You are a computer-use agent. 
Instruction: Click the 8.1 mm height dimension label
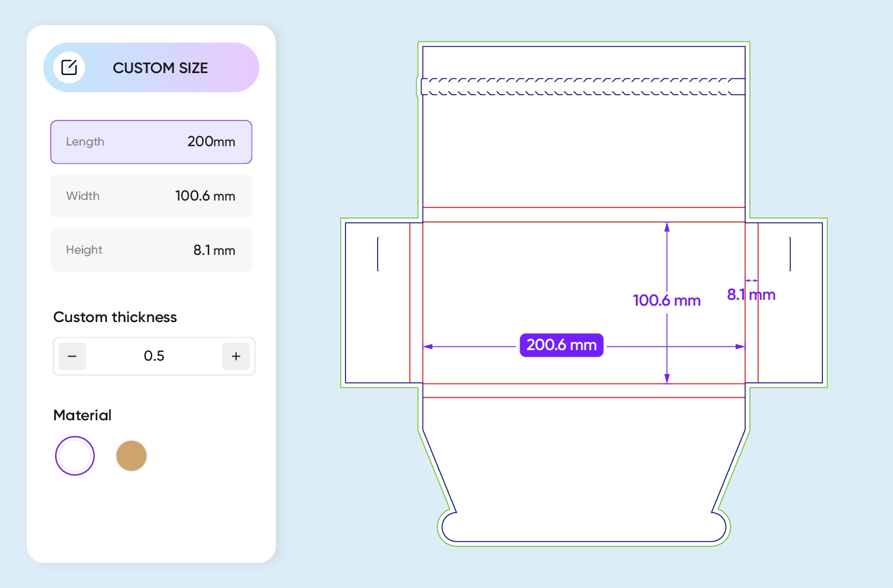coord(751,295)
